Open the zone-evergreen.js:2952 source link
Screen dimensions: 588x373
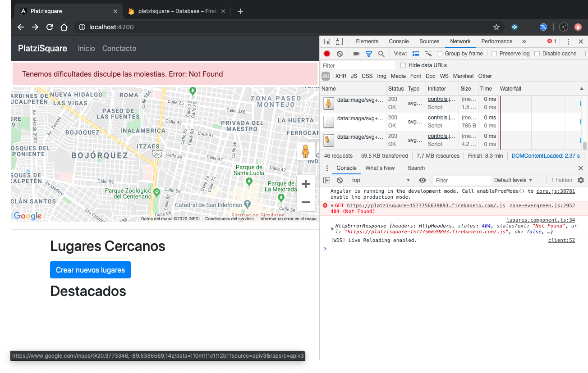coord(542,205)
